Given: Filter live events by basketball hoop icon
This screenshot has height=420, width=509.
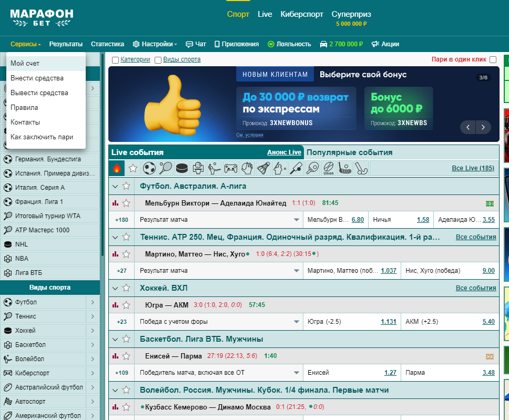Looking at the screenshot, I should 198,168.
